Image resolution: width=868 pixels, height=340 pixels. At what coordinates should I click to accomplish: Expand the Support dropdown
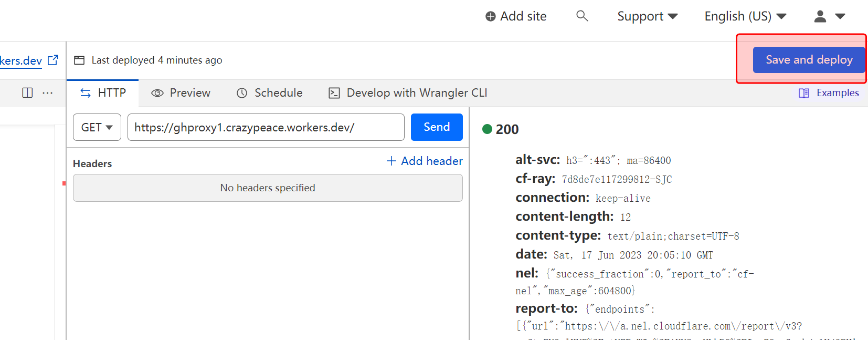point(647,17)
